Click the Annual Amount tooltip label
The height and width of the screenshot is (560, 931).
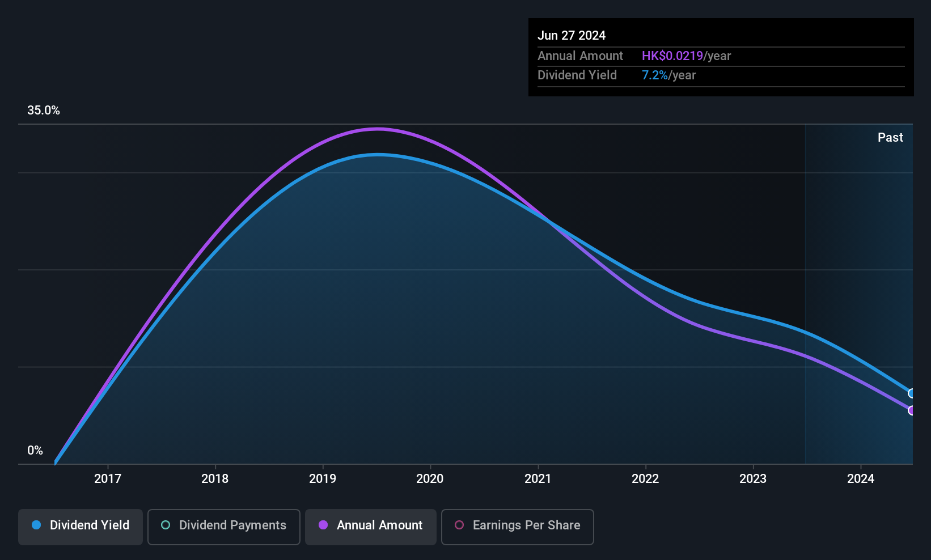(580, 56)
